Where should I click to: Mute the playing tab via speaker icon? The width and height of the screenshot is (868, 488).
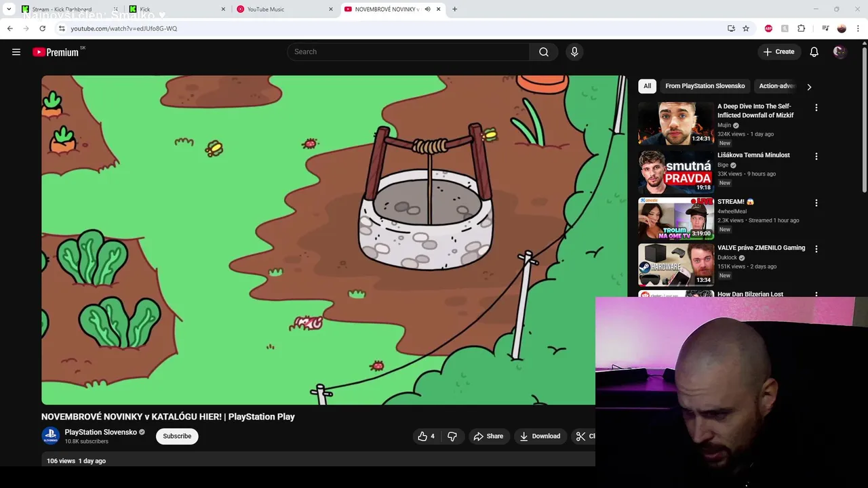point(427,9)
